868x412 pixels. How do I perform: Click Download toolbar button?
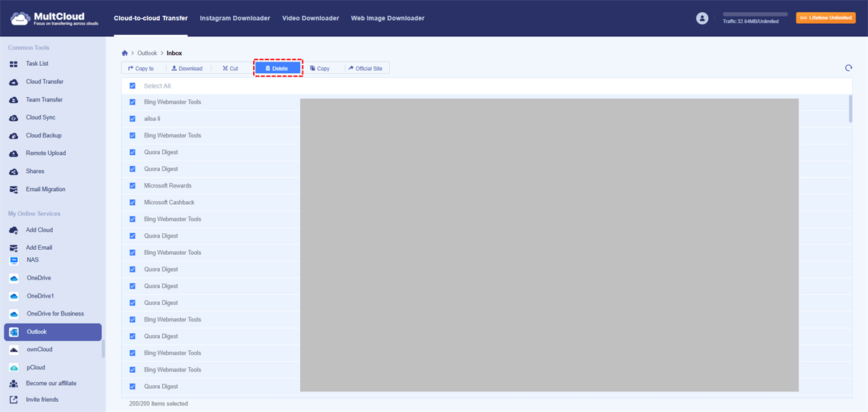click(187, 68)
